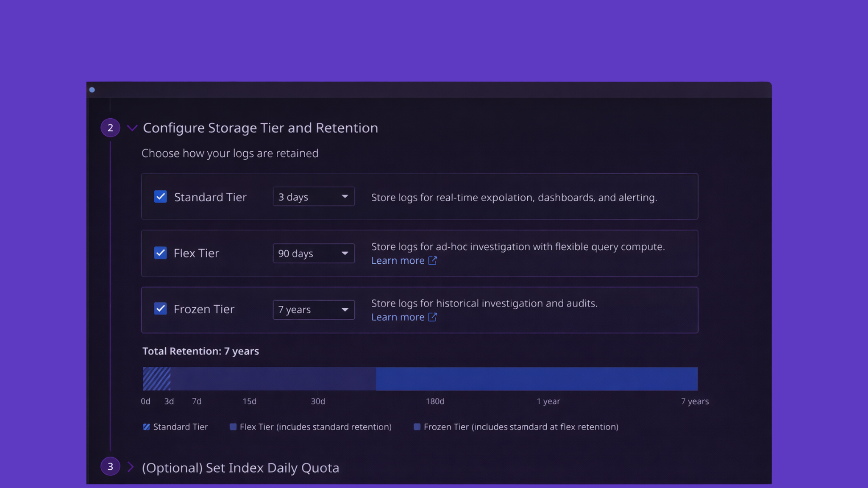Click the Frozen Tier legend square

(x=417, y=427)
